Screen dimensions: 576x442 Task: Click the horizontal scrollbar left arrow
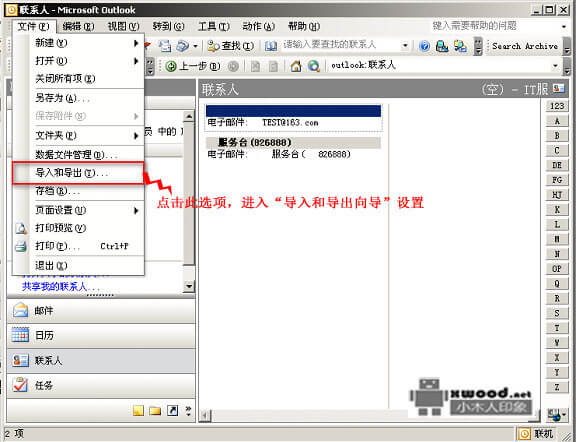click(x=205, y=416)
